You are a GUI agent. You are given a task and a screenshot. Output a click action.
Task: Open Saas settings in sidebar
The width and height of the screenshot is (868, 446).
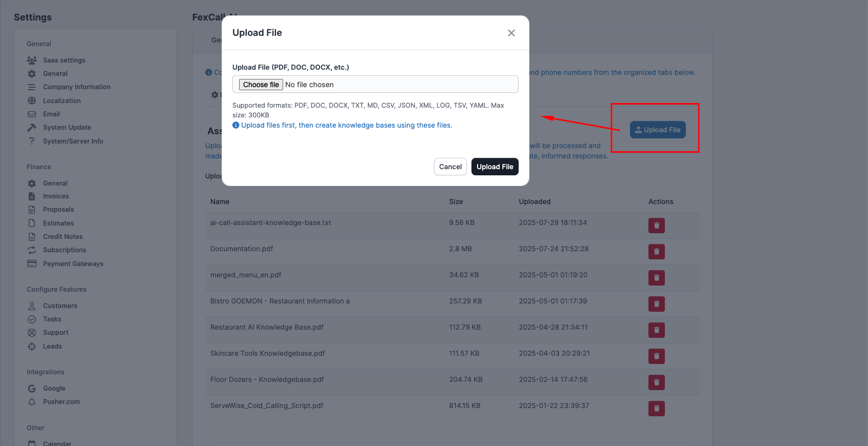coord(64,60)
